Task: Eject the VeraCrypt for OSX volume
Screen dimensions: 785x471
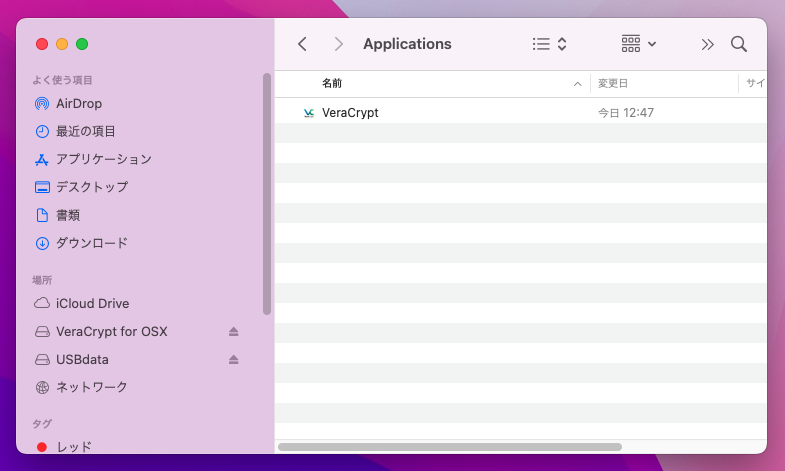Action: click(x=234, y=332)
